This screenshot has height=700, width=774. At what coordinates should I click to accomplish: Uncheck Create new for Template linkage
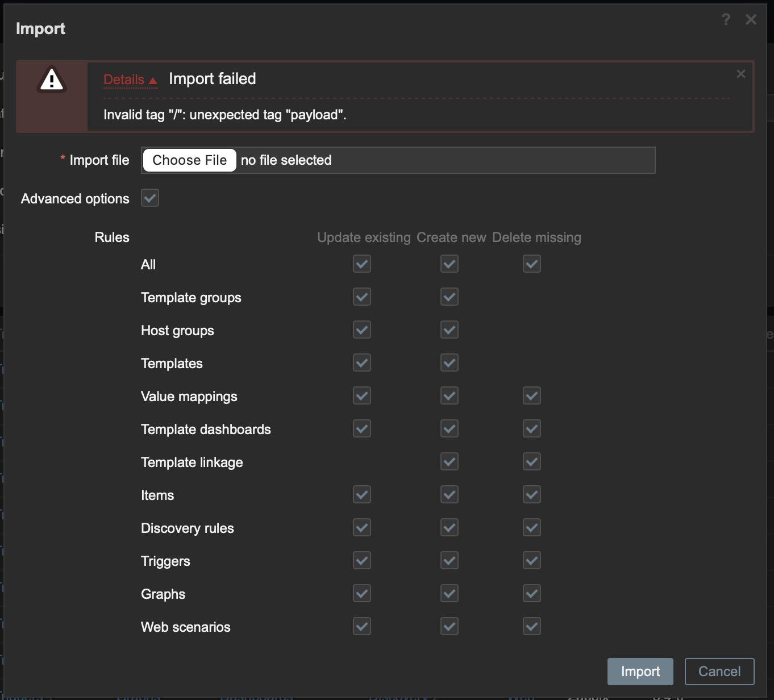pyautogui.click(x=450, y=462)
